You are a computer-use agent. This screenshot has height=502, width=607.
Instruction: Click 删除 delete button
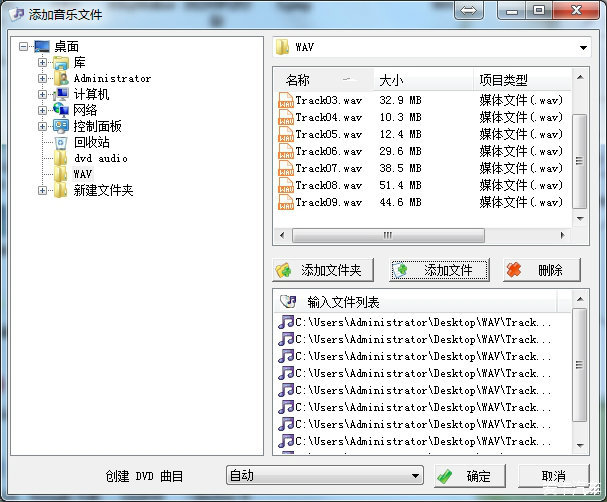click(x=542, y=270)
